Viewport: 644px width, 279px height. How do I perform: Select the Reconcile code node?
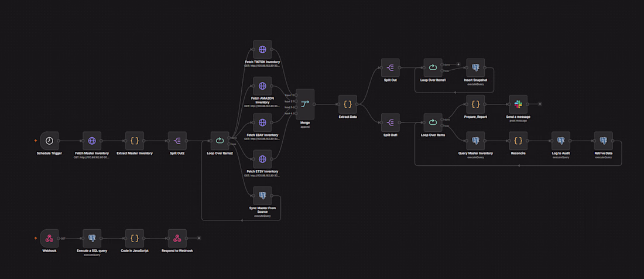[518, 141]
